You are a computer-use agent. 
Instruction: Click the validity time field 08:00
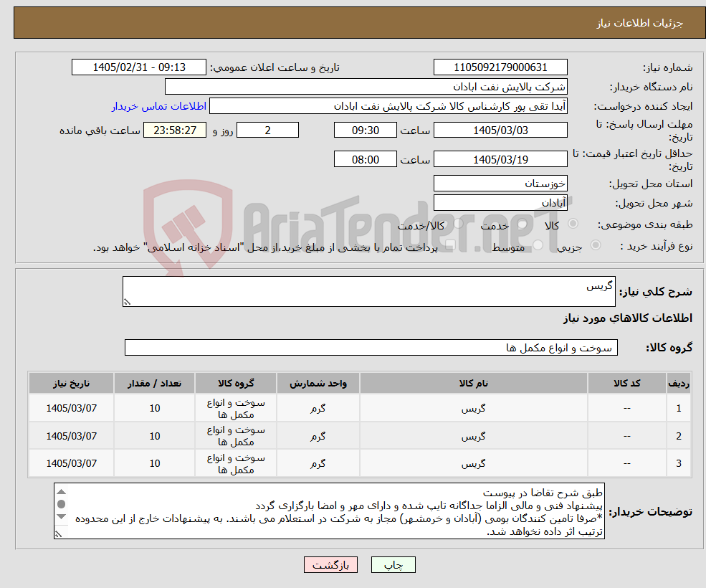365,159
